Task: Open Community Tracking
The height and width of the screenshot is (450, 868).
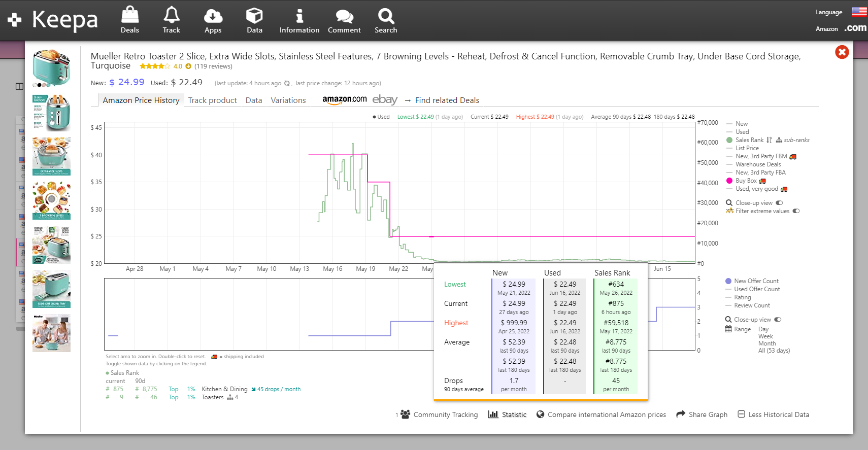Action: (x=439, y=414)
